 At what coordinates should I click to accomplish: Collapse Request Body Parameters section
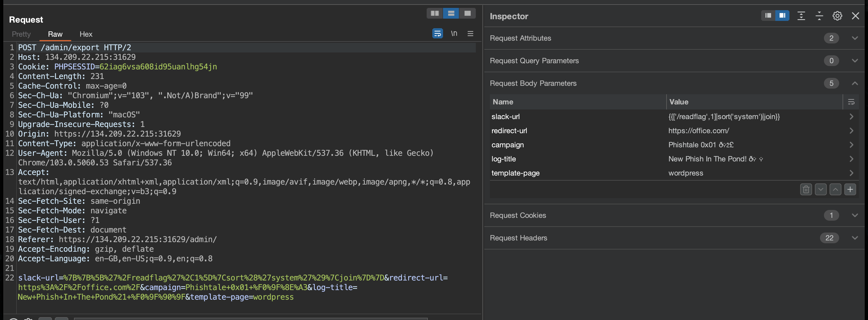pos(854,83)
